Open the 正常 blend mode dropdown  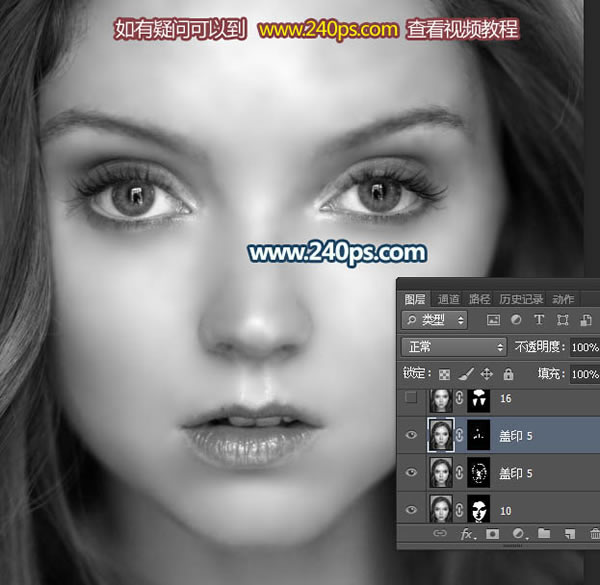pyautogui.click(x=454, y=347)
